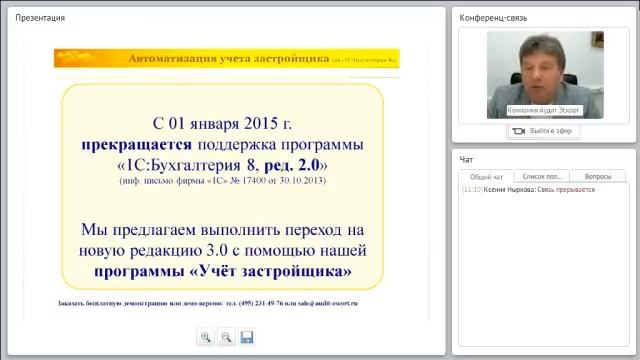Viewport: 640px width, 360px height.
Task: Click the chat timestamp '11:10'
Action: [x=472, y=190]
